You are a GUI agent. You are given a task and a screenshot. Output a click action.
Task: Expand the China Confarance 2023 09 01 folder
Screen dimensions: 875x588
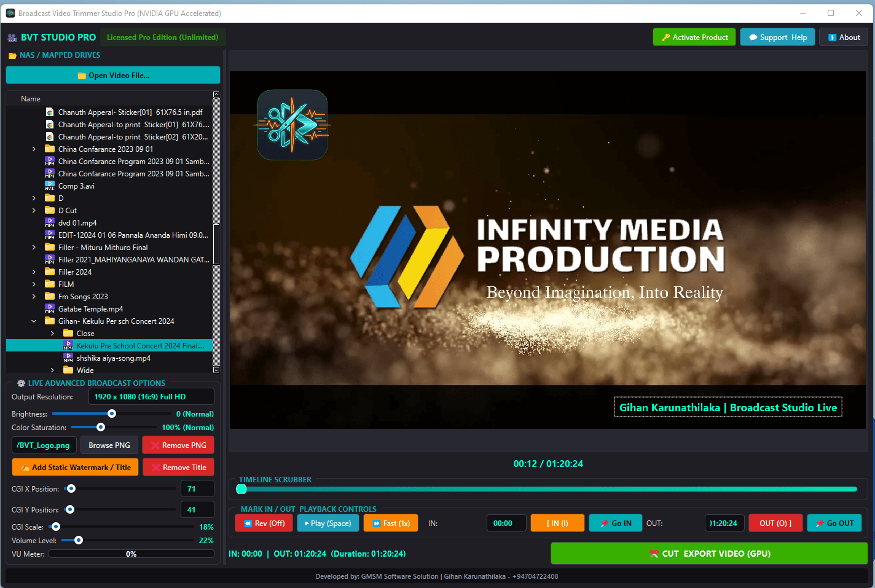pos(34,149)
